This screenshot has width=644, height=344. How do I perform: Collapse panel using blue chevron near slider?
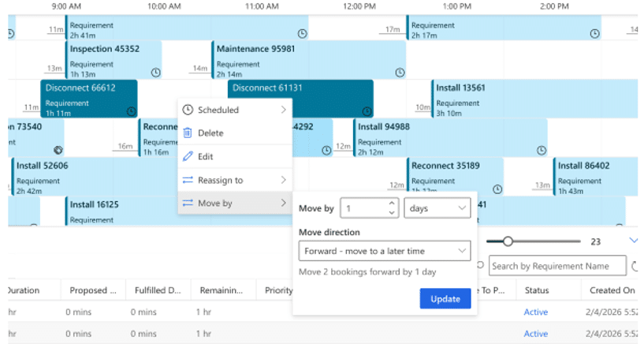pyautogui.click(x=633, y=241)
